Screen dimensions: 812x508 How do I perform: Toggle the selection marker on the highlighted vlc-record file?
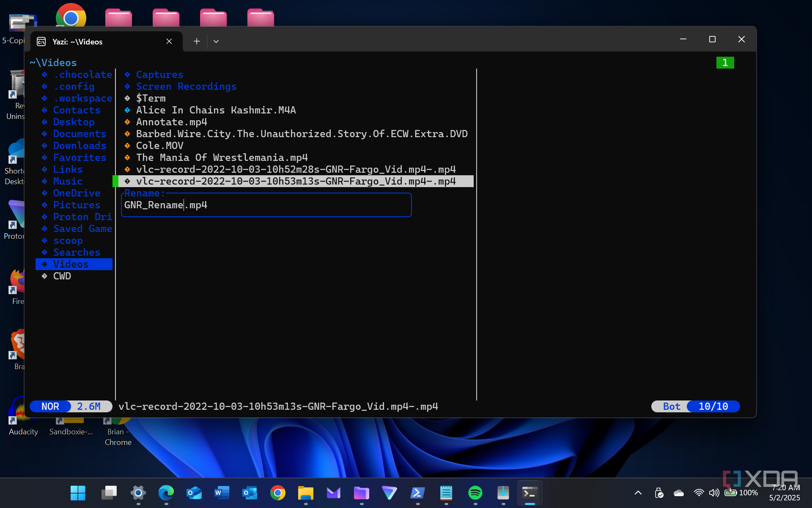click(x=117, y=181)
